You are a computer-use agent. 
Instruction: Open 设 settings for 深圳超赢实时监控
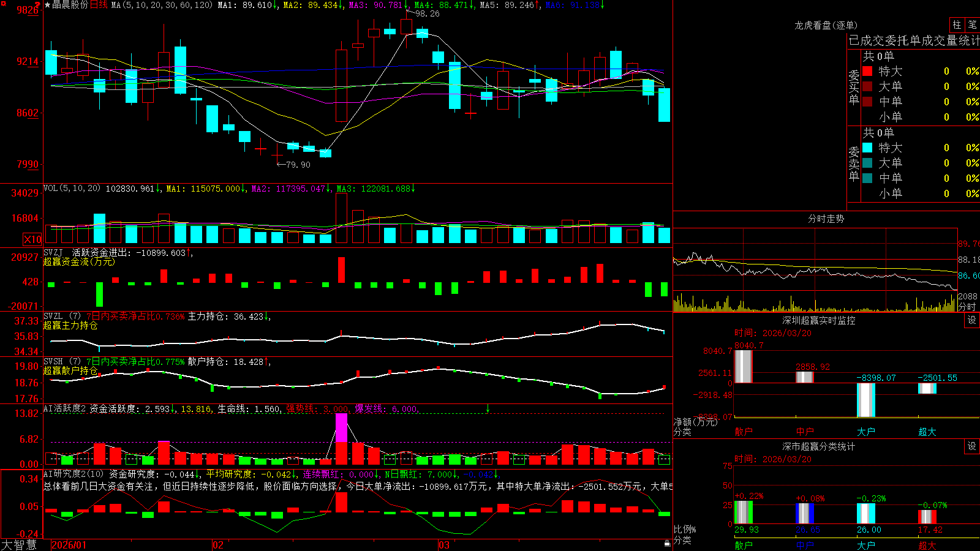(x=971, y=320)
